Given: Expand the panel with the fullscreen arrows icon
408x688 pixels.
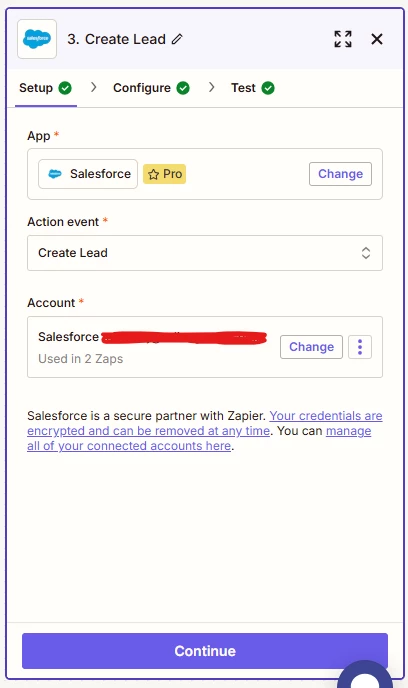Looking at the screenshot, I should pos(343,39).
